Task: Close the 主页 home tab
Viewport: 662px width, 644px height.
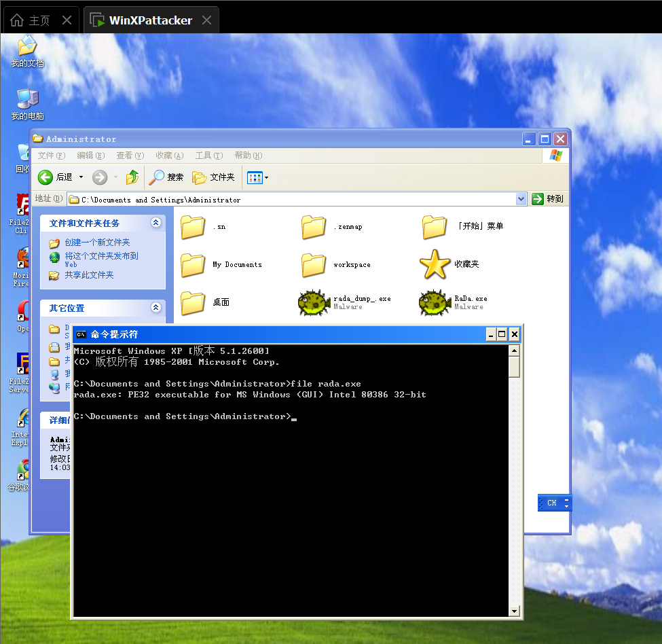Action: pos(67,20)
